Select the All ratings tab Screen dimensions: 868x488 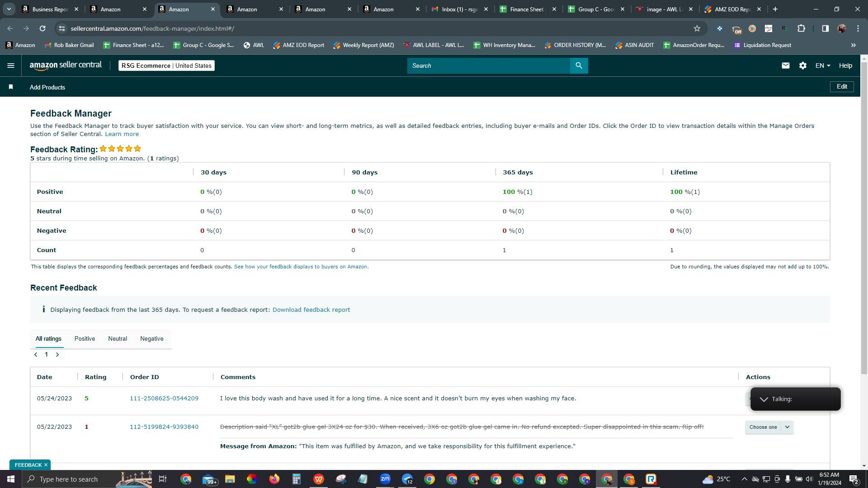point(48,338)
